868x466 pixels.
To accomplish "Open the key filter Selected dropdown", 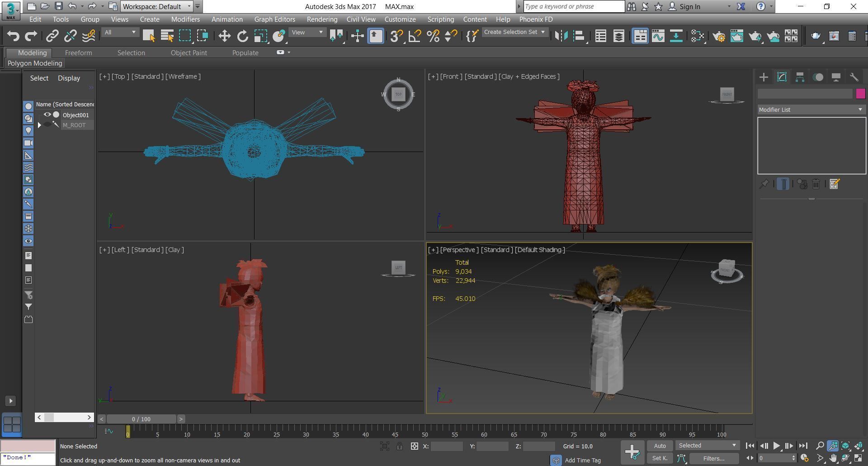I will coord(708,446).
